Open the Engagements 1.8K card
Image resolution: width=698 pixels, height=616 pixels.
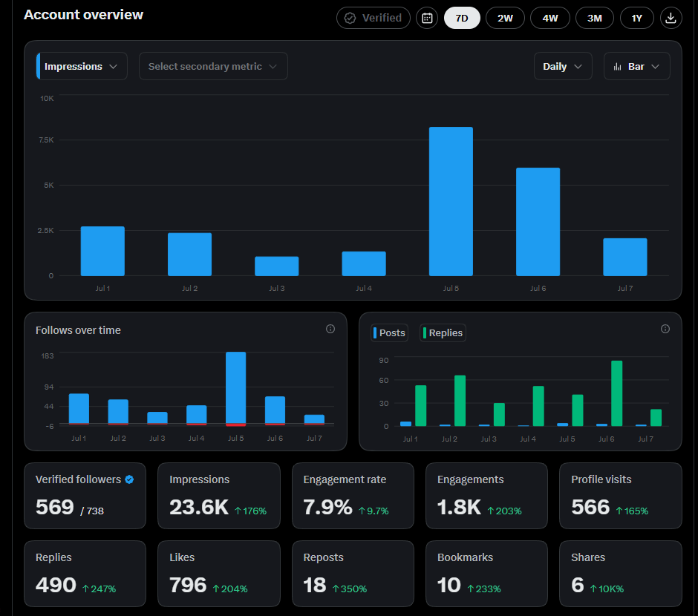coord(486,496)
